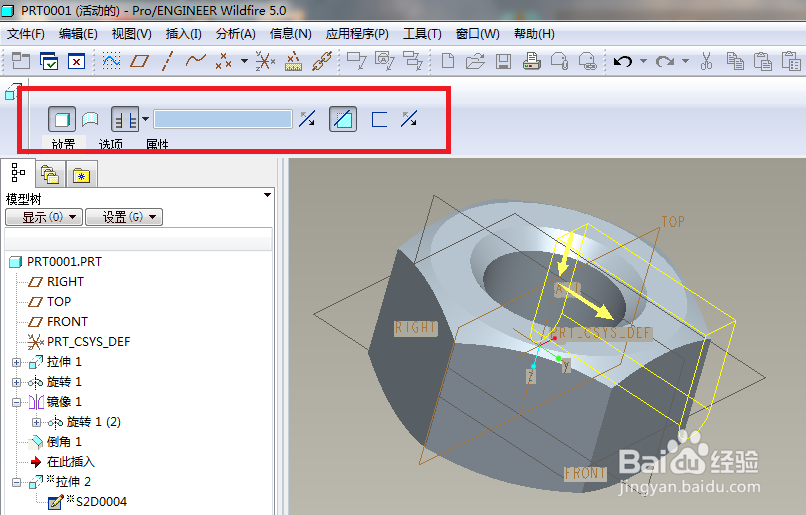Open the 属性 properties panel tab
806x515 pixels.
(x=157, y=144)
